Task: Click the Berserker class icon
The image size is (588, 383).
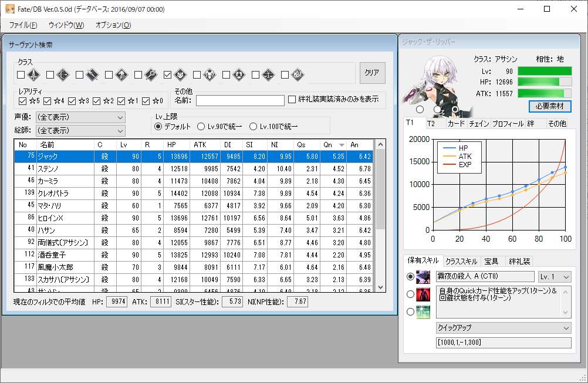Action: tap(209, 74)
